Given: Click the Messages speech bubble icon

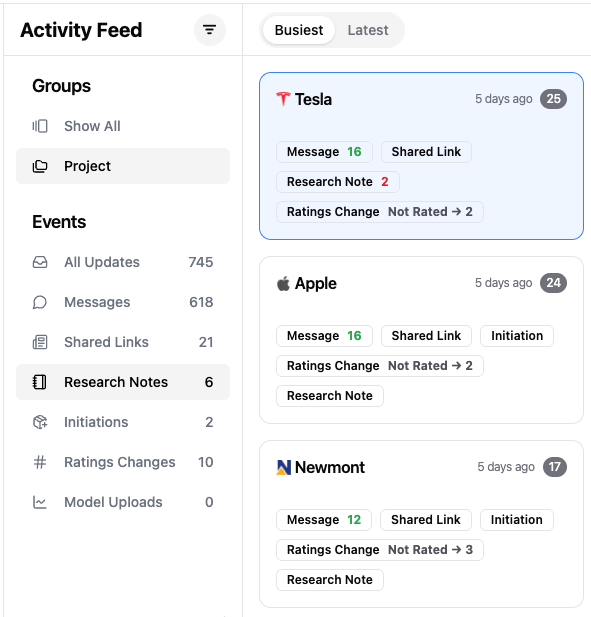Looking at the screenshot, I should [40, 302].
